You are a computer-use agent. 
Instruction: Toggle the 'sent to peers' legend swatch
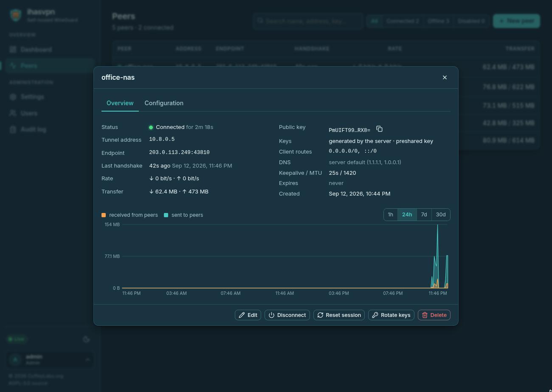166,215
